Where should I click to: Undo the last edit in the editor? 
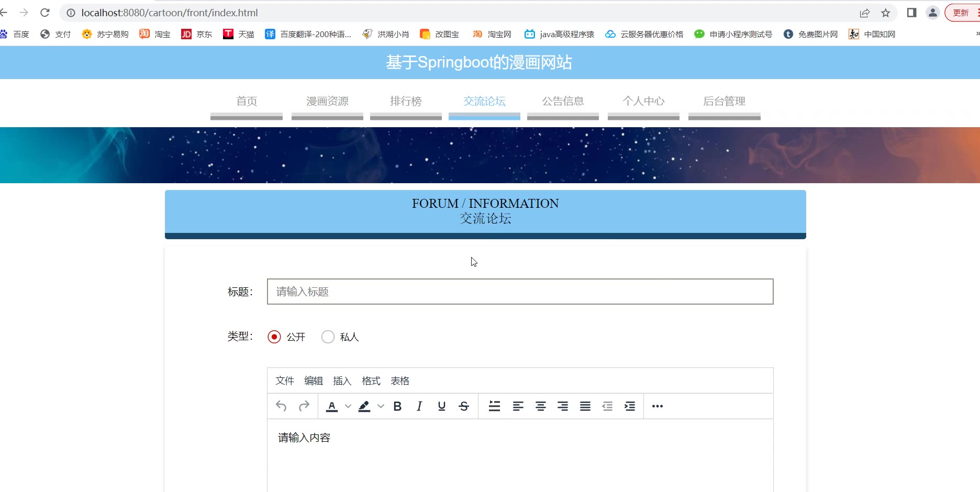tap(281, 406)
